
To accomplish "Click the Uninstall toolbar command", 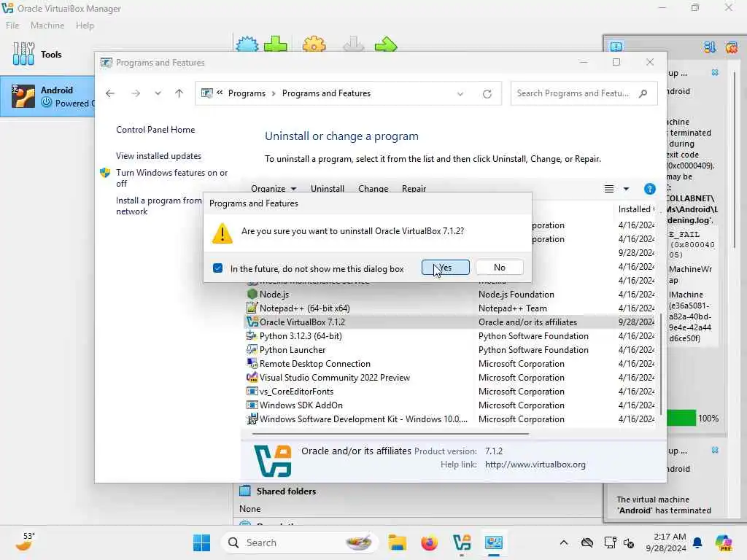I will coord(328,189).
